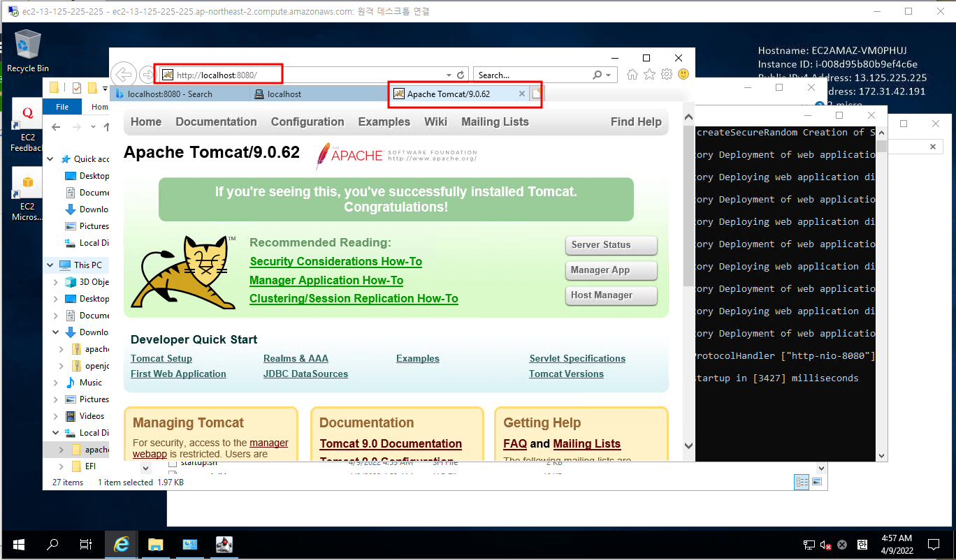Switch Explorer to large icons view
The image size is (956, 560).
816,482
